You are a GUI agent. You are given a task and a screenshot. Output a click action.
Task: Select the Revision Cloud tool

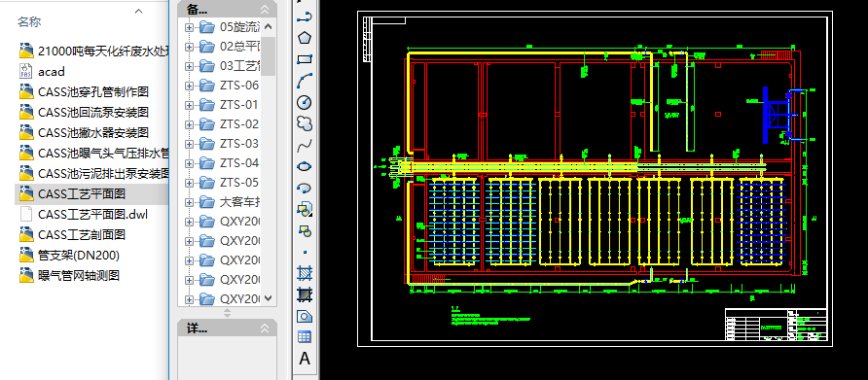(x=305, y=123)
